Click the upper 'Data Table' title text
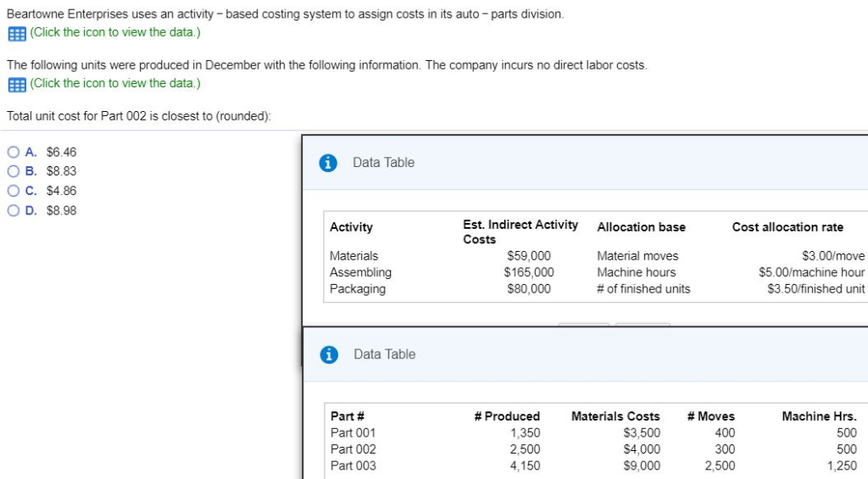This screenshot has height=479, width=868. (384, 163)
